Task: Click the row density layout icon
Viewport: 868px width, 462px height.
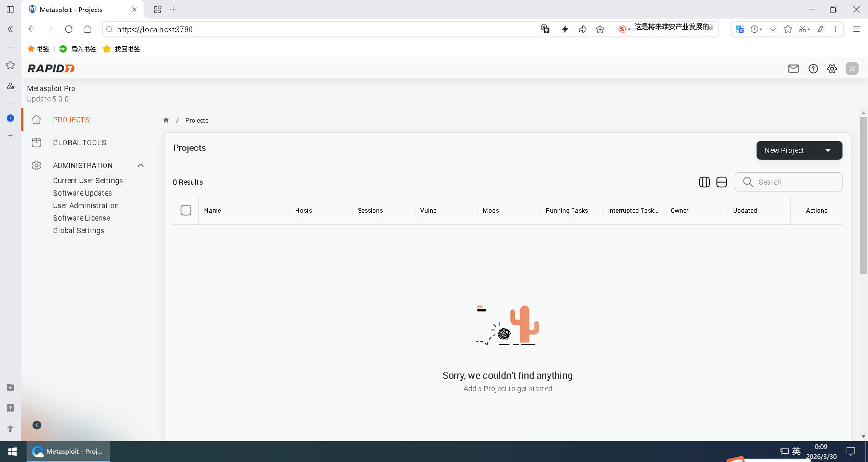Action: point(721,182)
